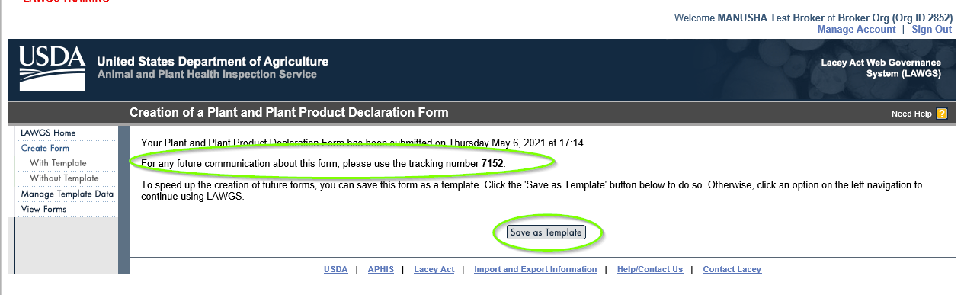Open Manage Account link
The height and width of the screenshot is (295, 980).
[x=856, y=29]
